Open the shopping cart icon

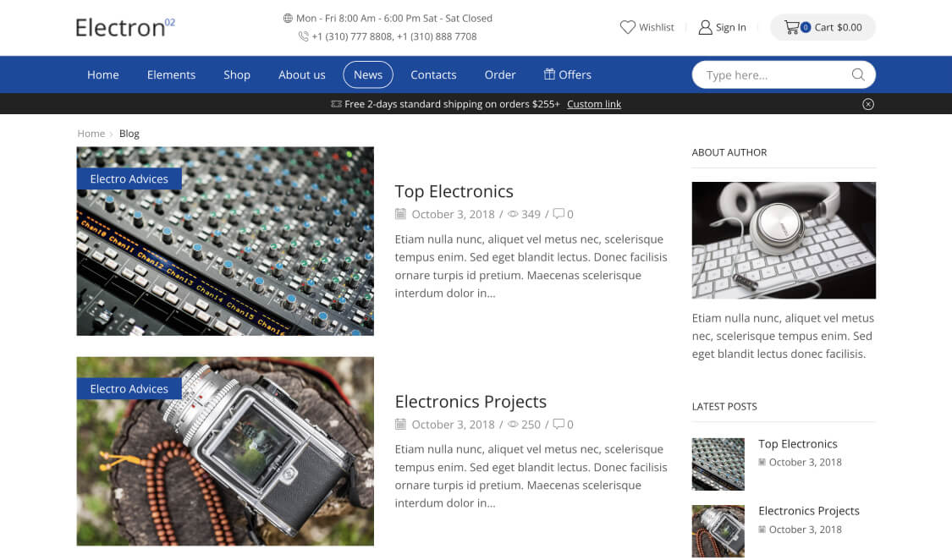(792, 27)
